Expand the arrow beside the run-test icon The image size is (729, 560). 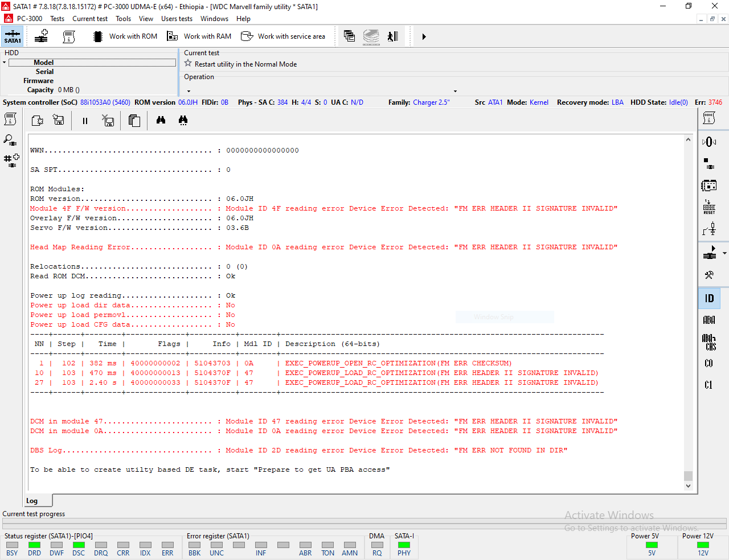[724, 253]
